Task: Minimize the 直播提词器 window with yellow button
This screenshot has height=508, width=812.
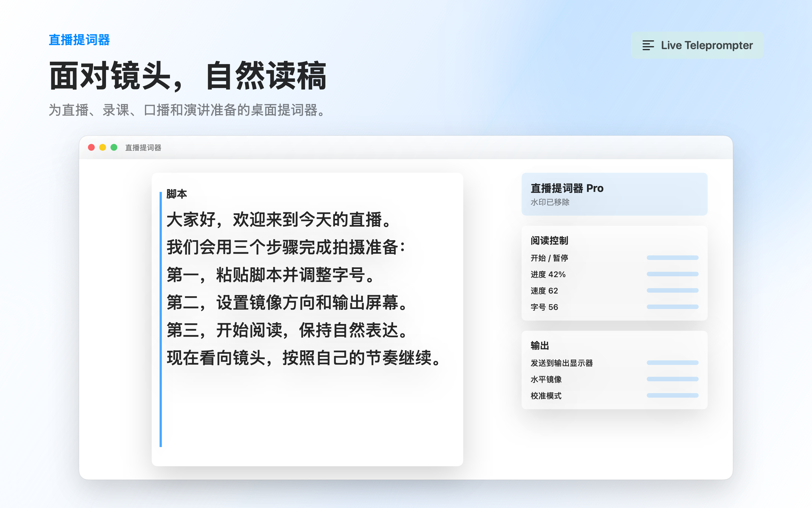Action: (103, 148)
